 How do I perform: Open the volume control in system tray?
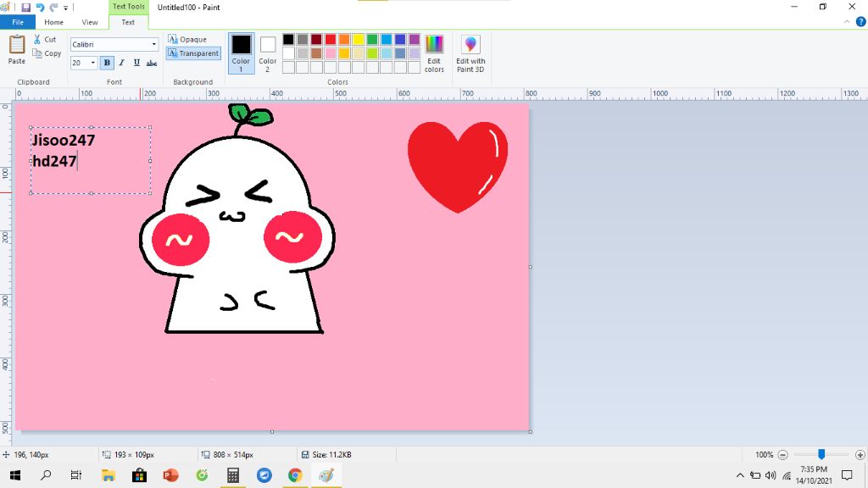pos(771,475)
